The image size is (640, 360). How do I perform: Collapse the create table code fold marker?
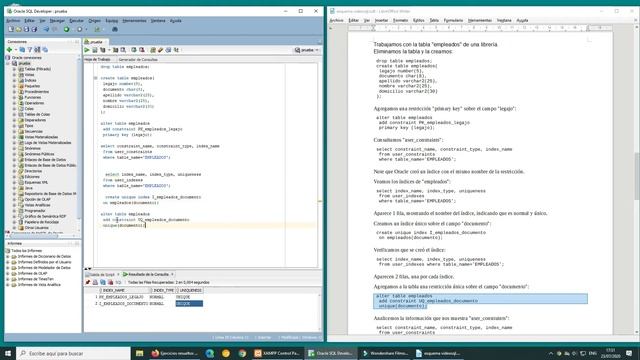click(x=96, y=78)
